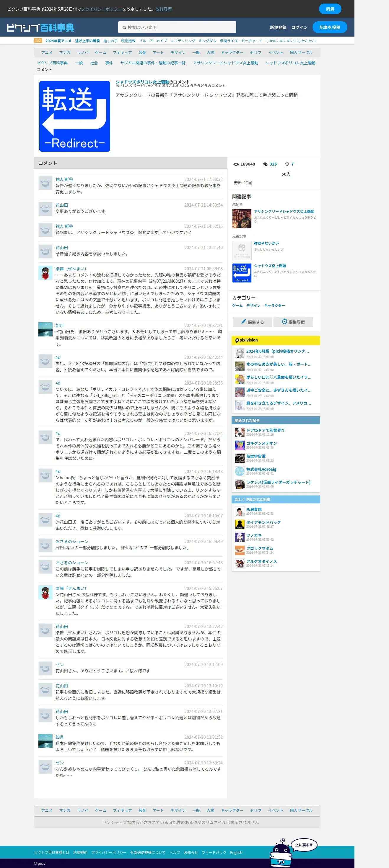Open the 弥助やないかい sibling article thumbnail
This screenshot has width=389, height=868.
coord(242,250)
